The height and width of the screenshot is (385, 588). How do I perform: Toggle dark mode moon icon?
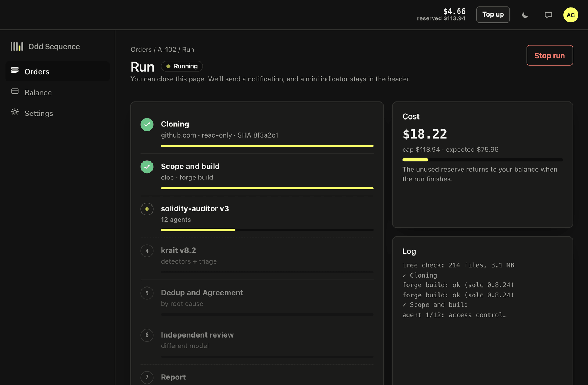click(525, 15)
